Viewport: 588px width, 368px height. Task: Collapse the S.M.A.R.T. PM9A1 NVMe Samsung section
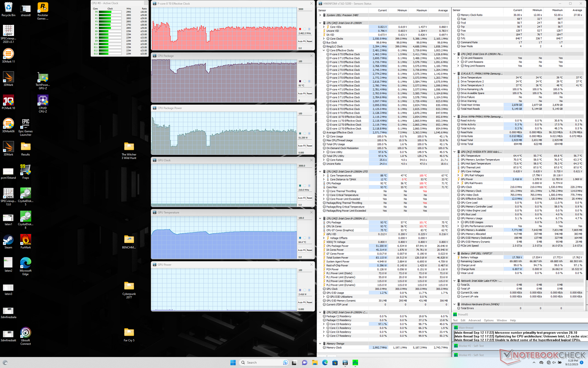(x=454, y=74)
